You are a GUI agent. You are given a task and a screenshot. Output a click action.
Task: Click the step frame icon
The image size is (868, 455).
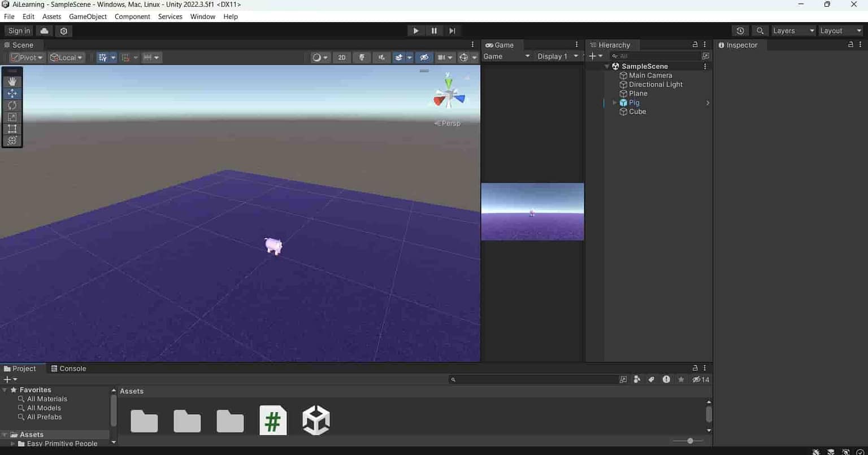point(452,30)
